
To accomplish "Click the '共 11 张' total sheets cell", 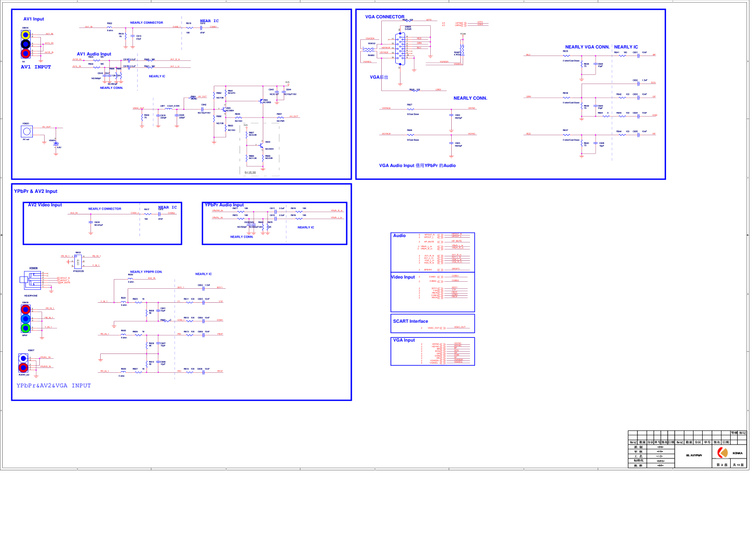I will (738, 464).
